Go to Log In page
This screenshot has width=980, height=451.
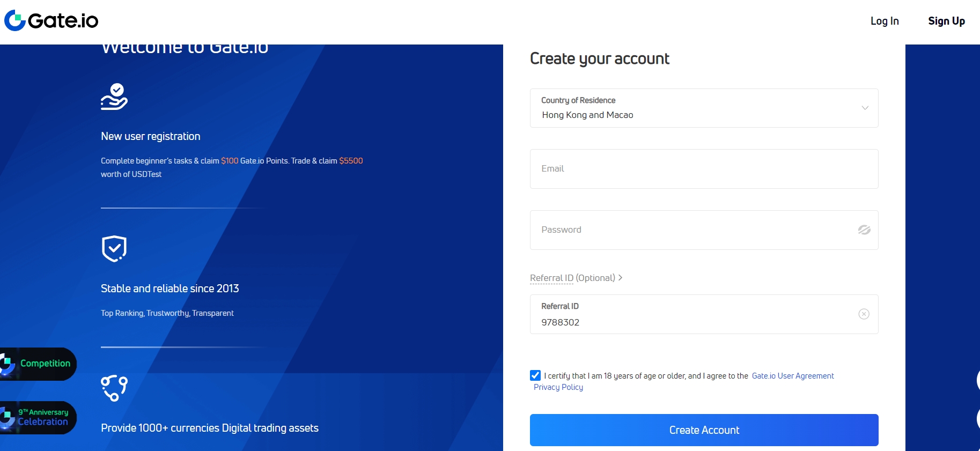(885, 21)
